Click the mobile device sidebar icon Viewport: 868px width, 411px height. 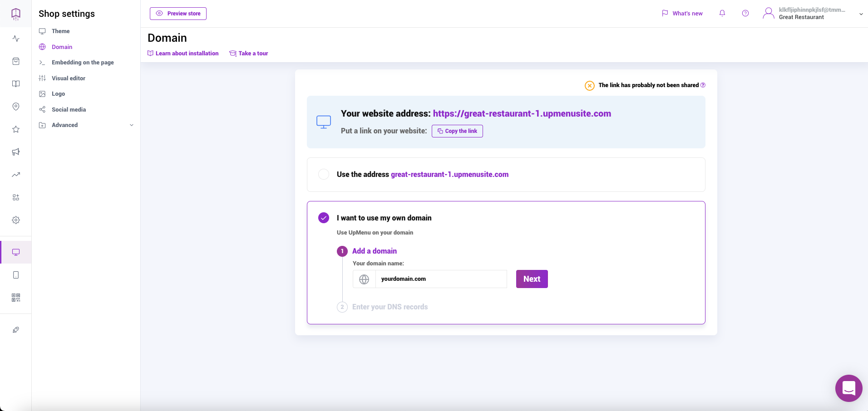click(x=16, y=275)
